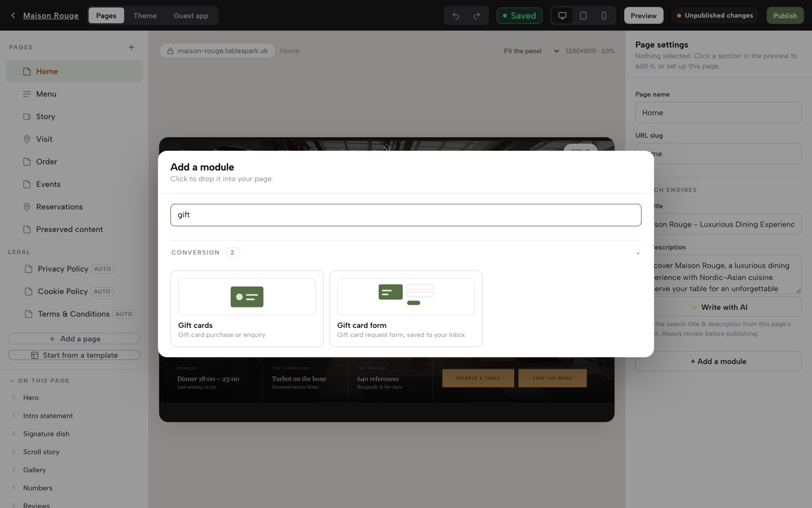Click the Add a page button
812x508 pixels.
tap(74, 339)
